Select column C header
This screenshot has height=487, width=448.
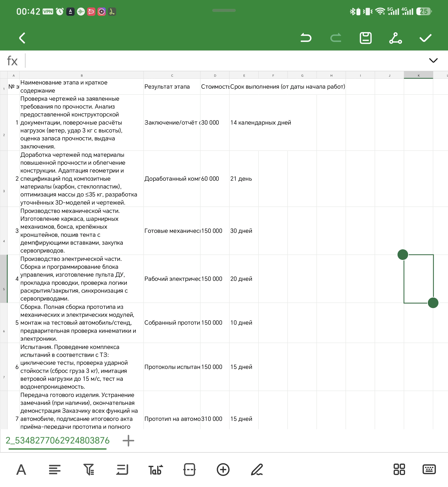click(172, 75)
